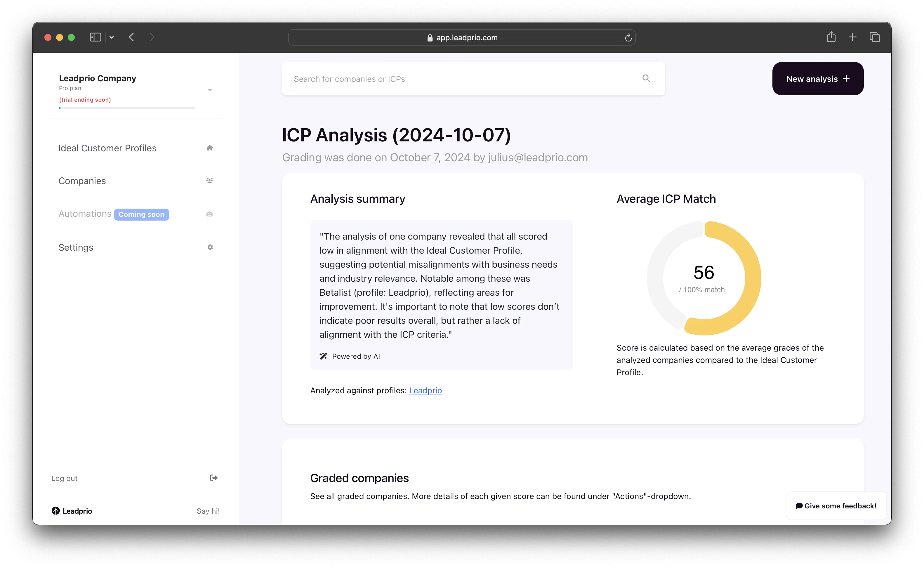924x568 pixels.
Task: Click the log out arrow icon
Action: [214, 478]
